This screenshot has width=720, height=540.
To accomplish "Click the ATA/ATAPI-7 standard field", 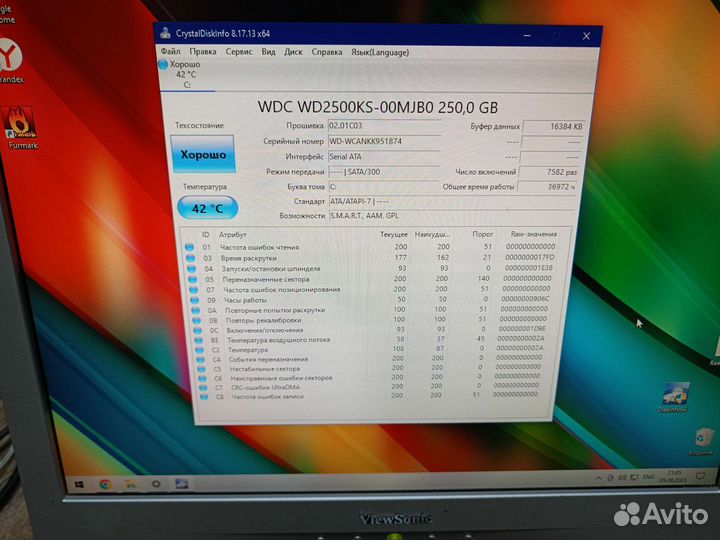I will [452, 202].
